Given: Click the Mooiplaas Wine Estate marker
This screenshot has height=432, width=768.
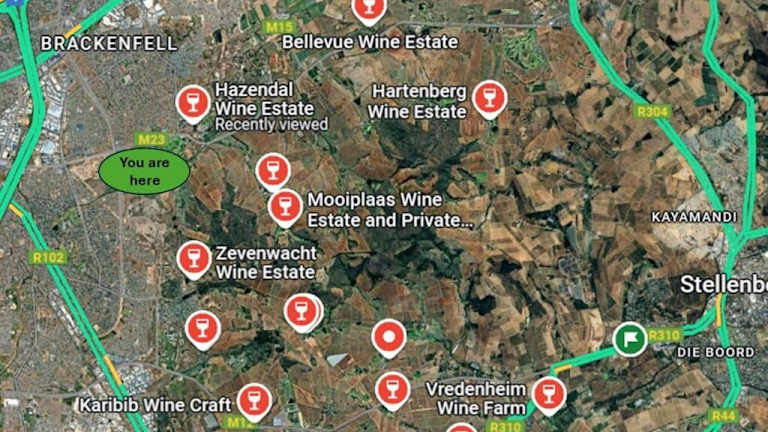Looking at the screenshot, I should pyautogui.click(x=285, y=207).
